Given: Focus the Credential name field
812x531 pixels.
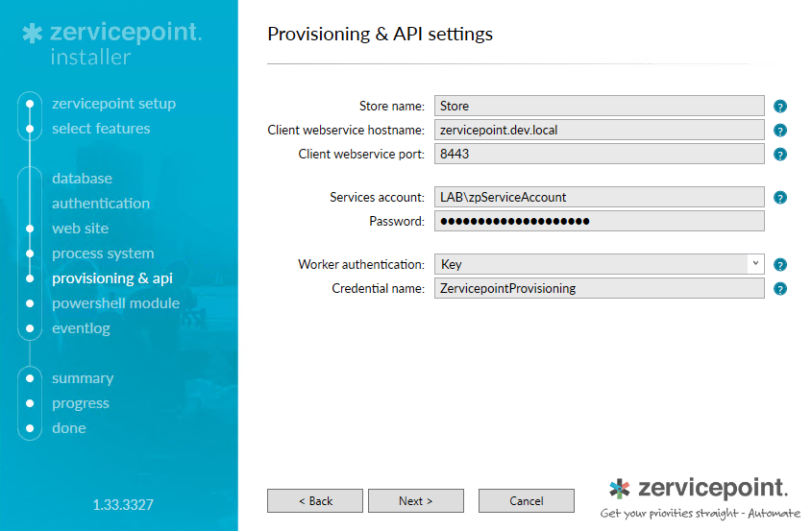Looking at the screenshot, I should click(x=600, y=288).
